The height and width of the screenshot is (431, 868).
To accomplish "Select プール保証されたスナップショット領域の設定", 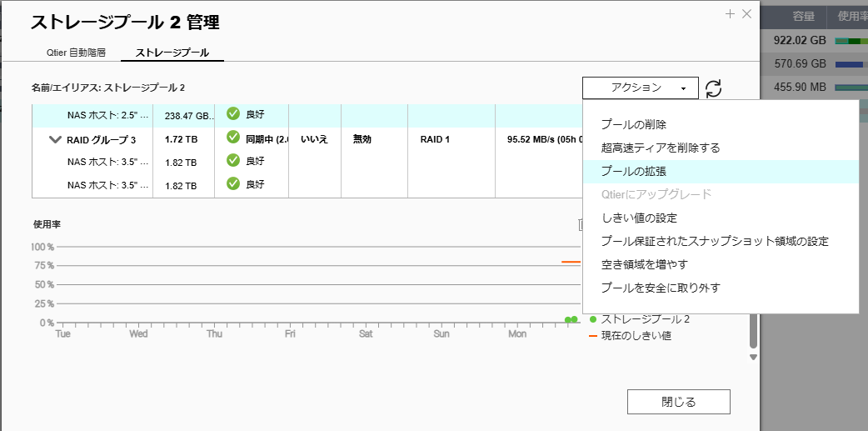I will pos(715,241).
